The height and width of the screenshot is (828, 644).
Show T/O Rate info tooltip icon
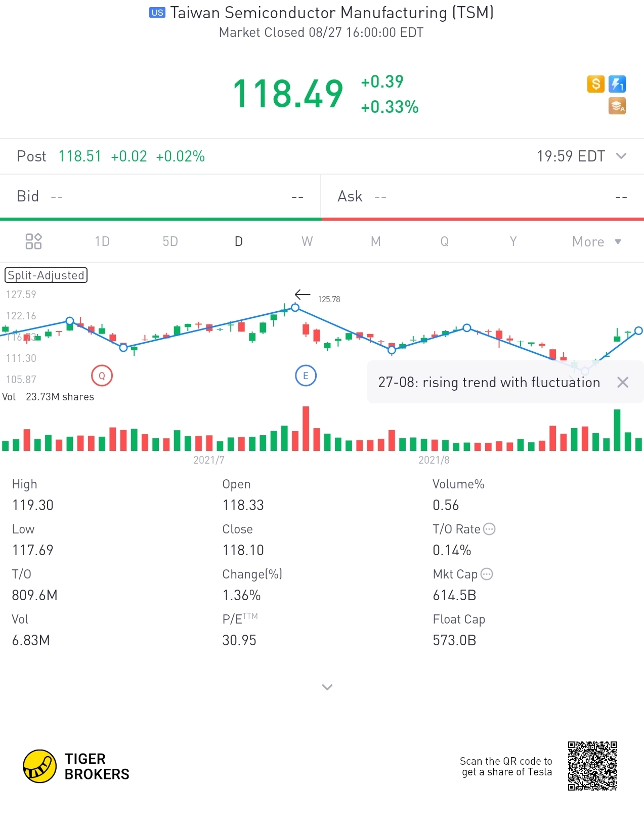(x=489, y=529)
